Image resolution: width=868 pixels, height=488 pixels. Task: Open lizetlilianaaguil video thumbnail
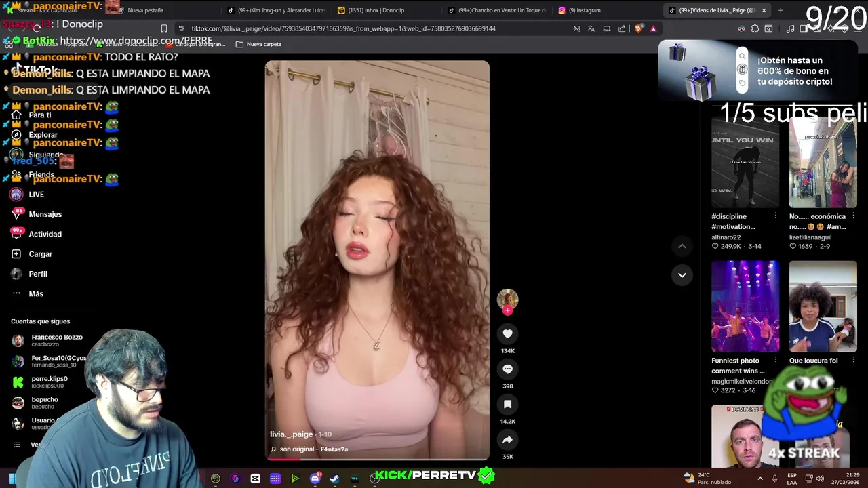click(x=823, y=162)
